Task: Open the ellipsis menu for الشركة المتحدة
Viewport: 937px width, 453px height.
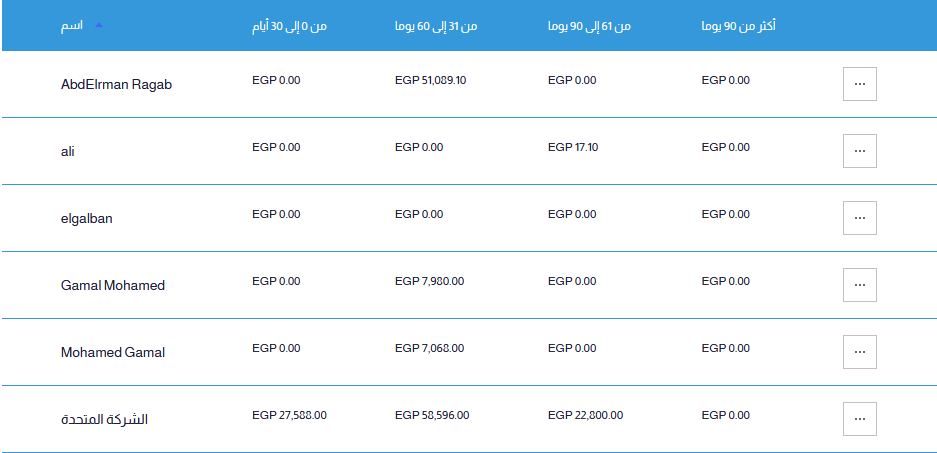Action: click(x=859, y=419)
